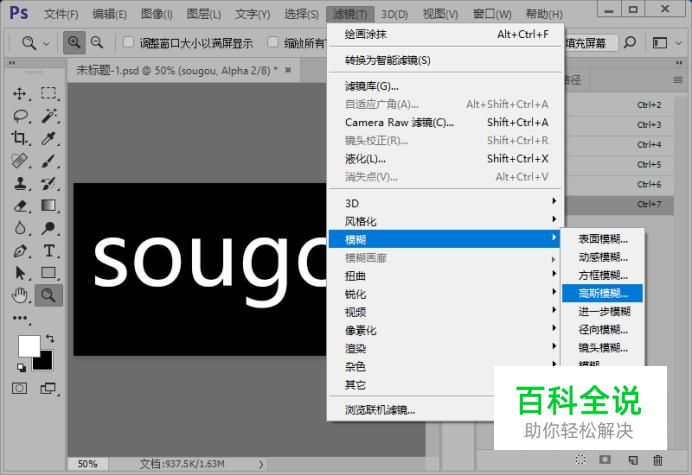The height and width of the screenshot is (475, 692).
Task: Open the search magnifier in options bar
Action: coord(630,42)
